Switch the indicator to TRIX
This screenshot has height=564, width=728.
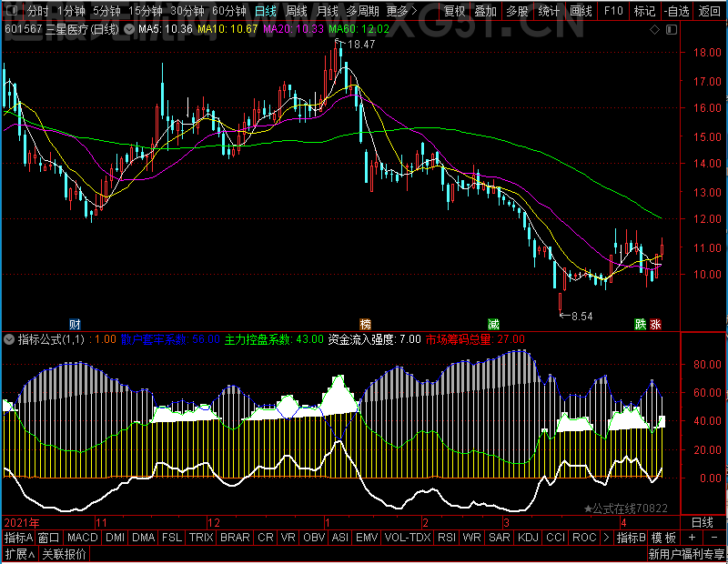click(201, 537)
